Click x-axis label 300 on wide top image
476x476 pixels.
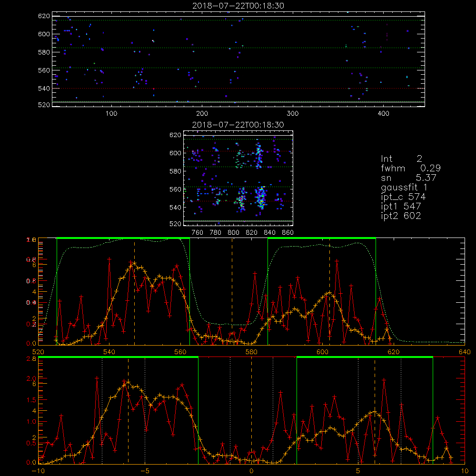click(x=293, y=114)
